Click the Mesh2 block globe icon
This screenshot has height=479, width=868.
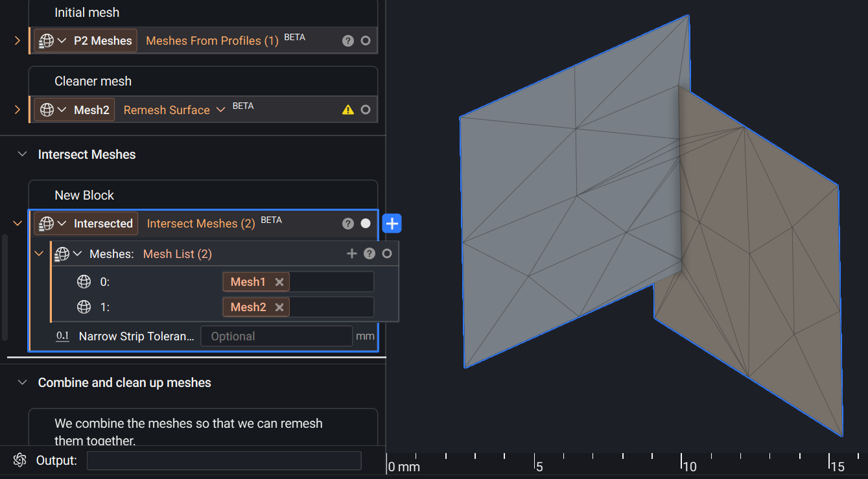[47, 110]
